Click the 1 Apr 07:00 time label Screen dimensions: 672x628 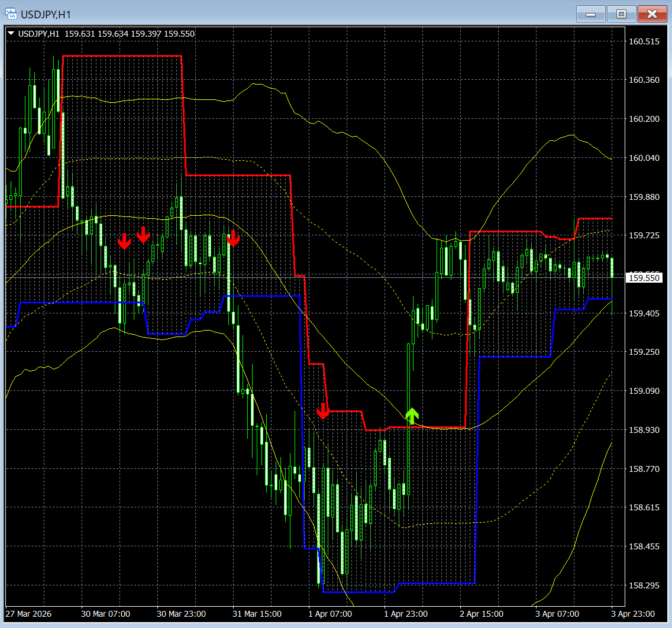(x=330, y=614)
